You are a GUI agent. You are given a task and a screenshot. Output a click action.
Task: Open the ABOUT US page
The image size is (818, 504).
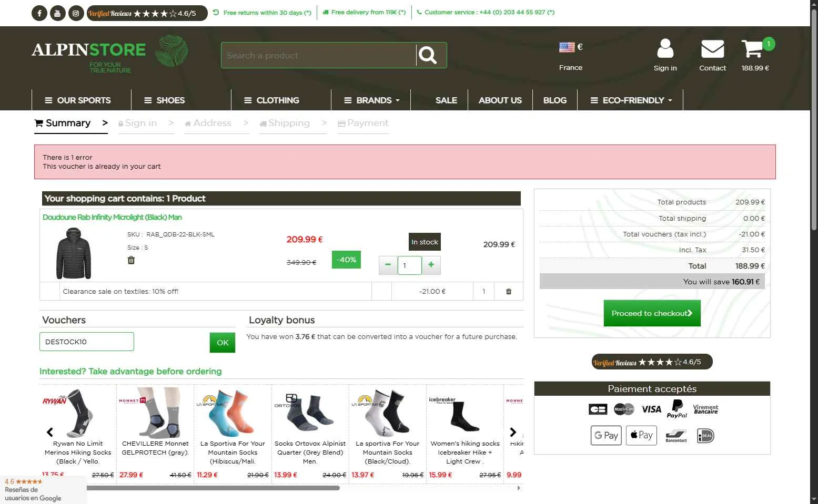(x=500, y=100)
